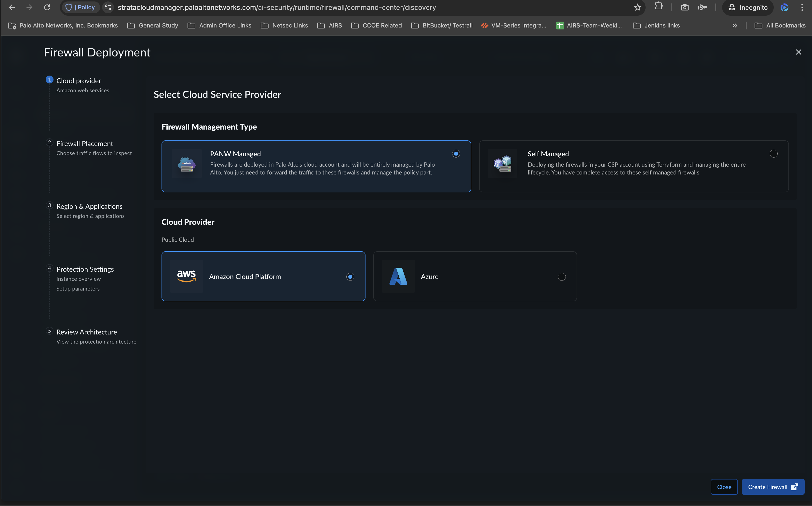Bookmark this page with the star icon
Image resolution: width=812 pixels, height=506 pixels.
click(x=637, y=7)
